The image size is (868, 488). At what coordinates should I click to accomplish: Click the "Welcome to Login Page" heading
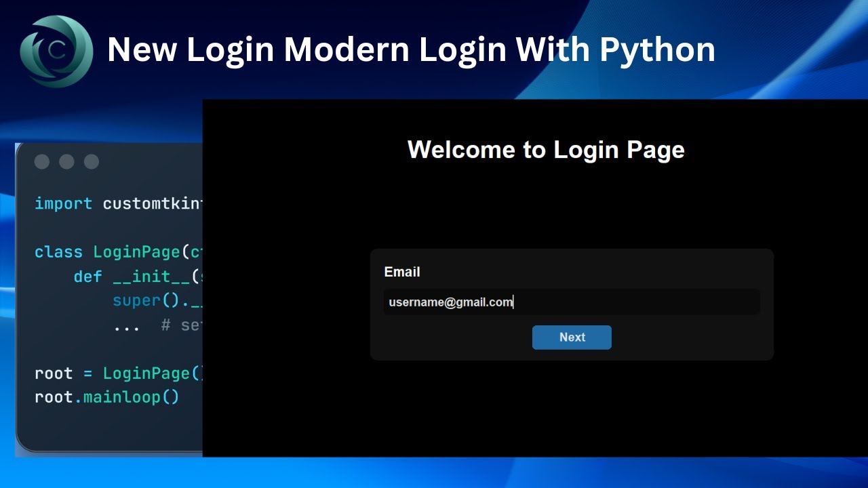[546, 150]
